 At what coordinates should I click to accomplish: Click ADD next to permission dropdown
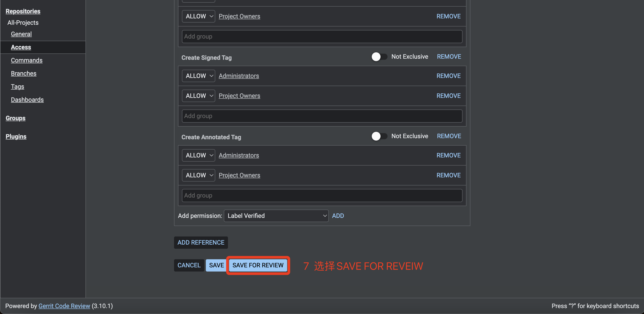pyautogui.click(x=338, y=216)
